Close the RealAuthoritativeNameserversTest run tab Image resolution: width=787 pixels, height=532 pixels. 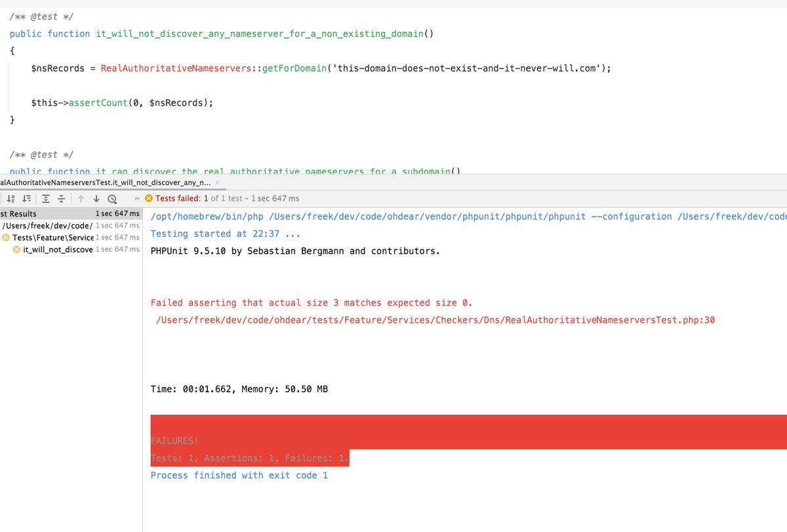tap(218, 182)
